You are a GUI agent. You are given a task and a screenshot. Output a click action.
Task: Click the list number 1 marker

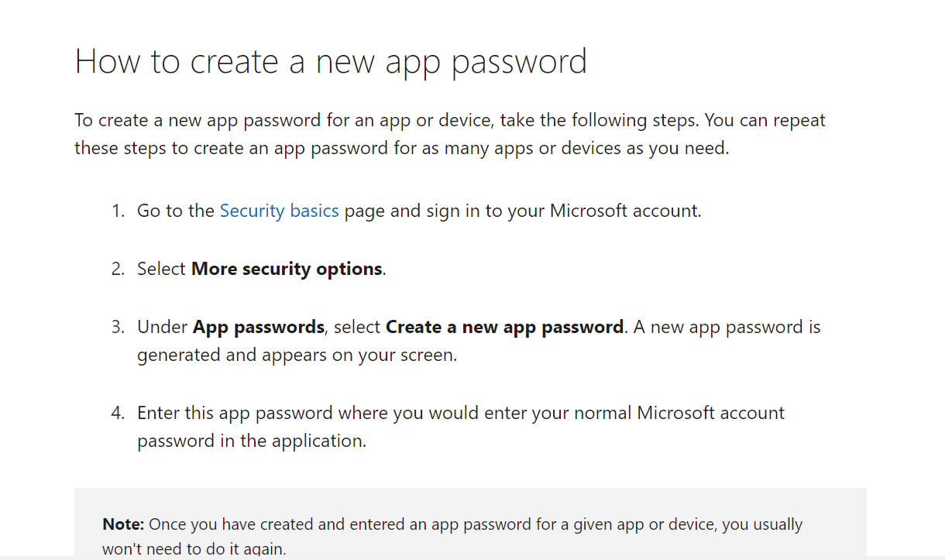point(117,211)
